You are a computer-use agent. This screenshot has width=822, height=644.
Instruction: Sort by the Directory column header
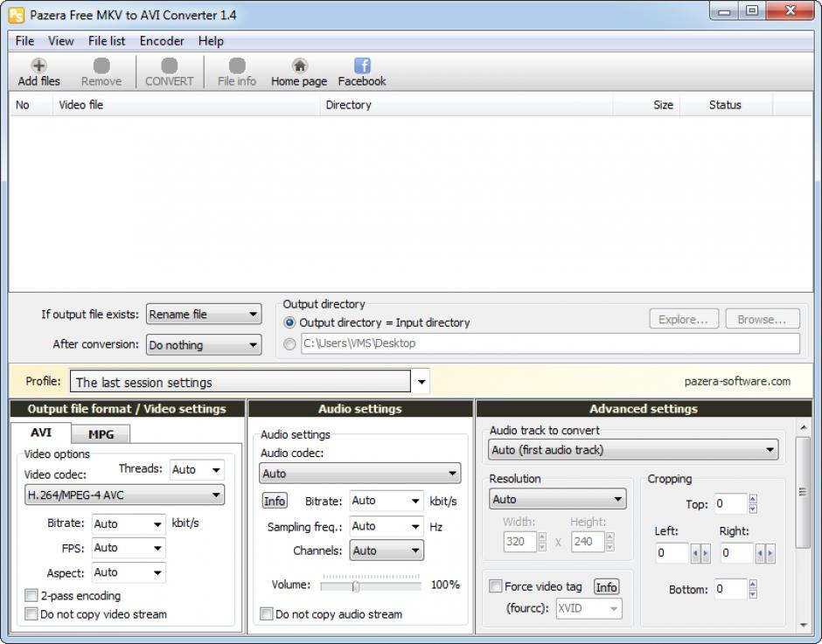(466, 105)
